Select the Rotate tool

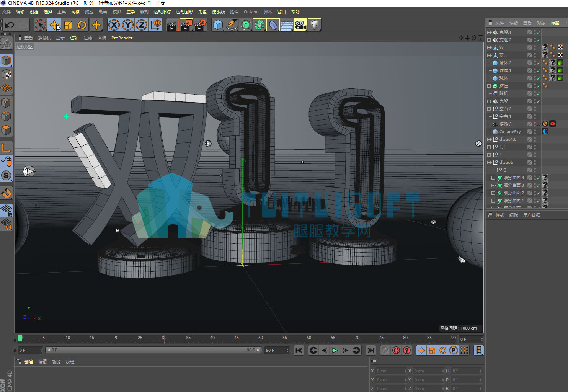coord(82,25)
